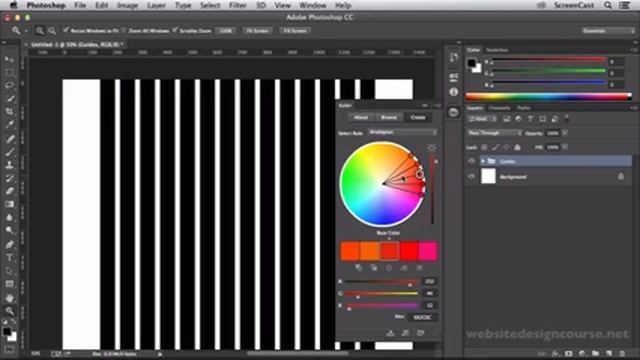Select the Eraser tool

click(9, 191)
